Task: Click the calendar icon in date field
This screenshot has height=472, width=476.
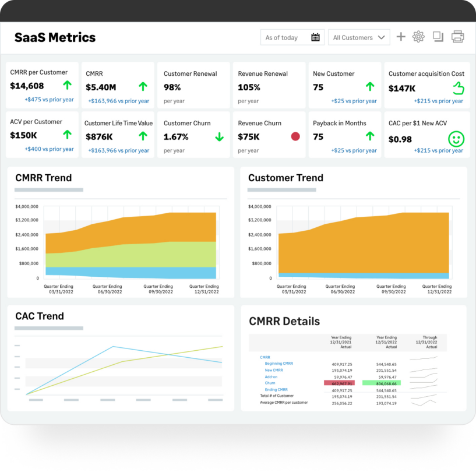Action: click(315, 38)
